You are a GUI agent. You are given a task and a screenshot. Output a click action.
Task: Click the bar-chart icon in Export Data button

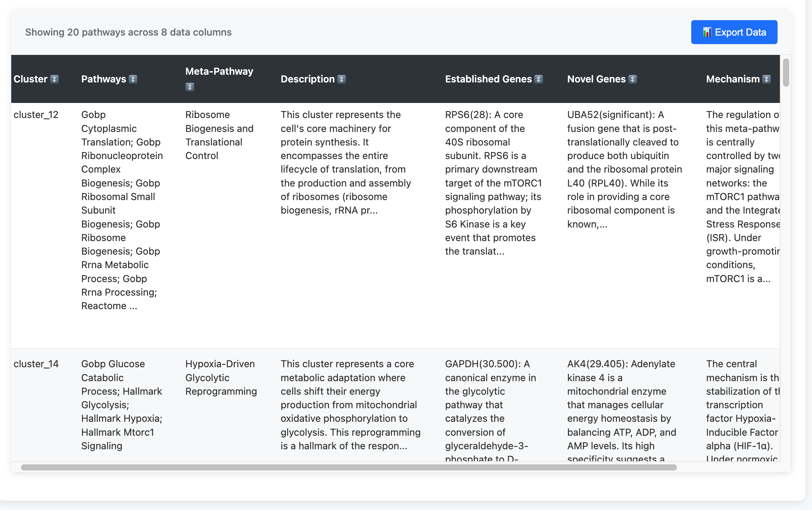(x=707, y=32)
